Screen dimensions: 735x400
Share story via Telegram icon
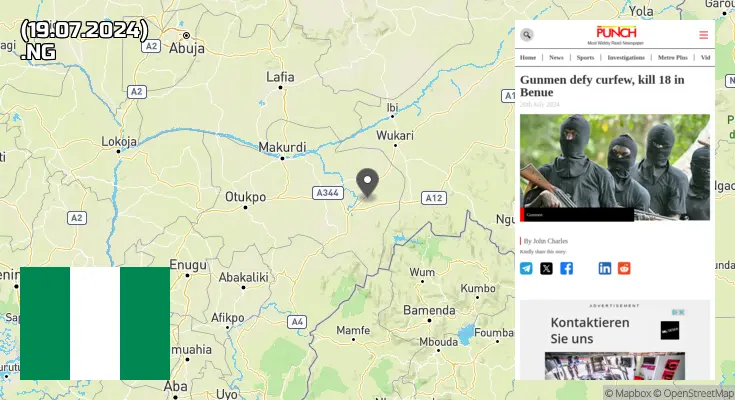click(x=526, y=268)
